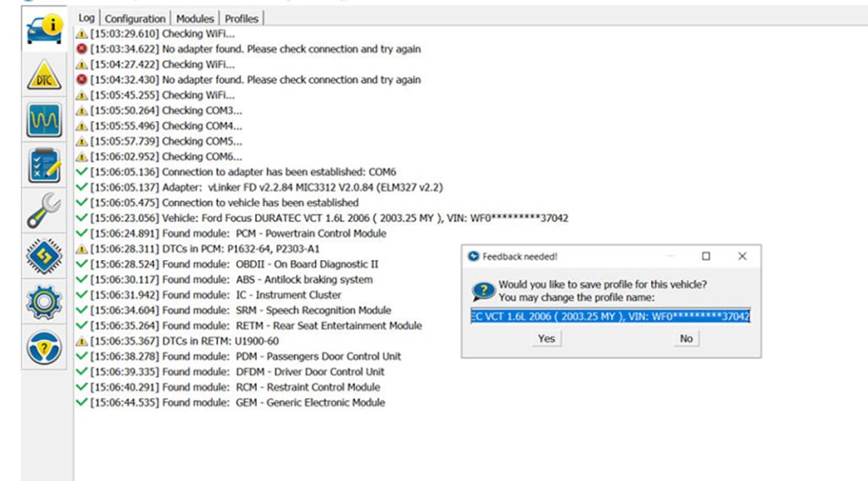Click the question mark icon in dialog
Screen dimensions: 868x481
pos(483,290)
